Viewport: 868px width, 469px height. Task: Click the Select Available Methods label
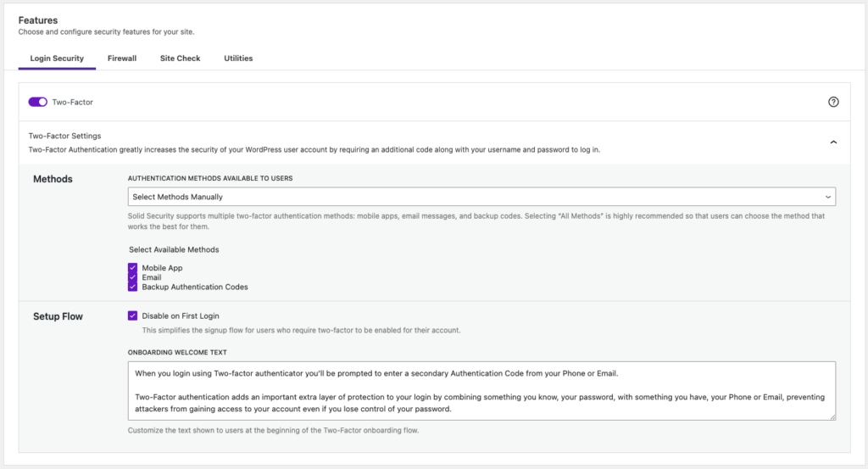tap(174, 249)
